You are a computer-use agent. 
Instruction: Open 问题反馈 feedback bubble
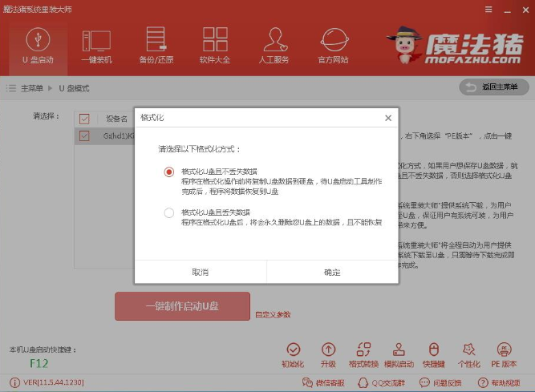[x=440, y=383]
